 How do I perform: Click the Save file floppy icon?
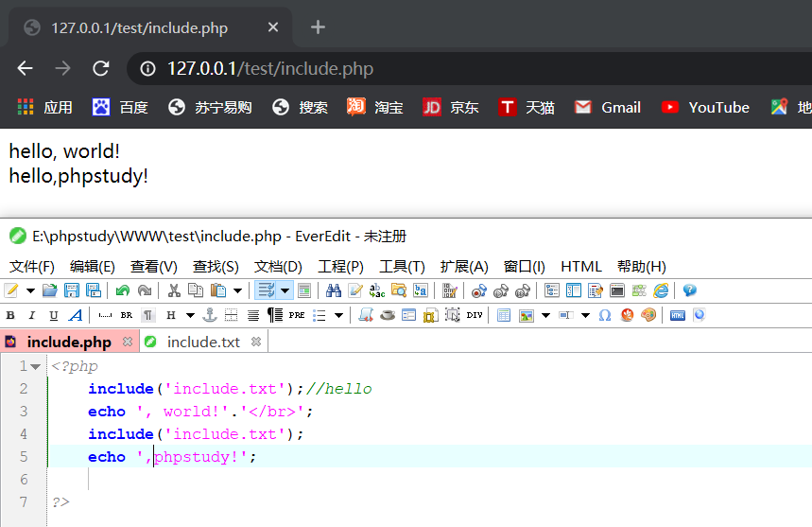coord(72,290)
